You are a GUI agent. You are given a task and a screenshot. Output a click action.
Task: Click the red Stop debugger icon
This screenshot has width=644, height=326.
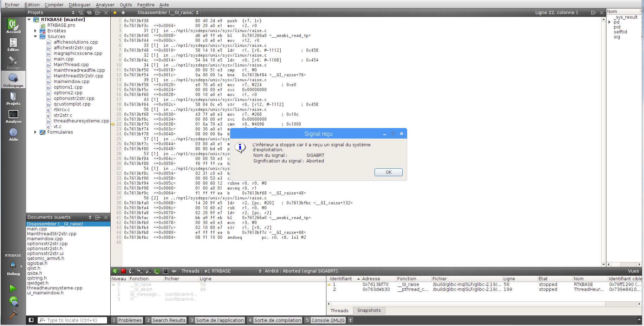123,271
